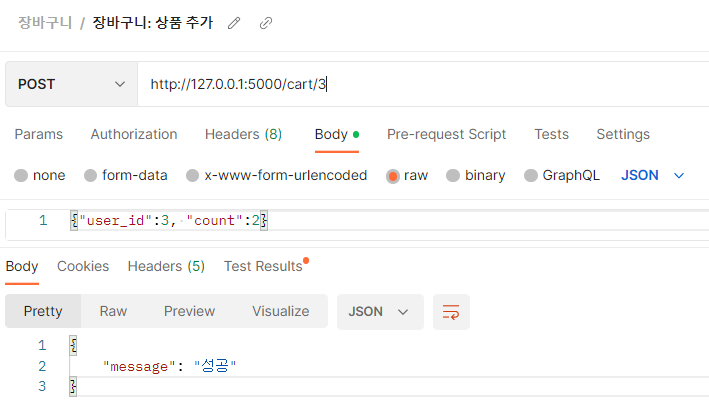Screen dimensions: 709x419
Task: Copy request link with chain icon
Action: [266, 23]
